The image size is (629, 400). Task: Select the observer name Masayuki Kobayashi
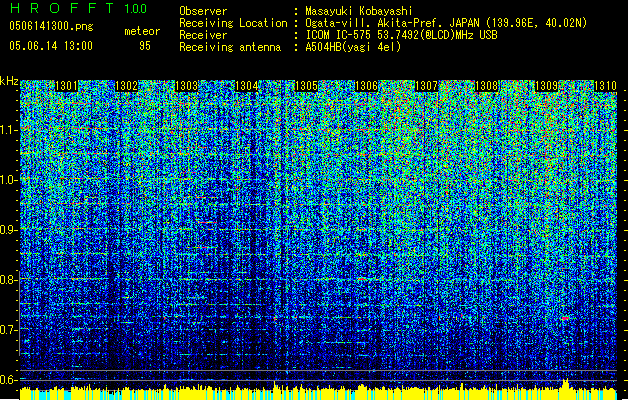pos(360,11)
